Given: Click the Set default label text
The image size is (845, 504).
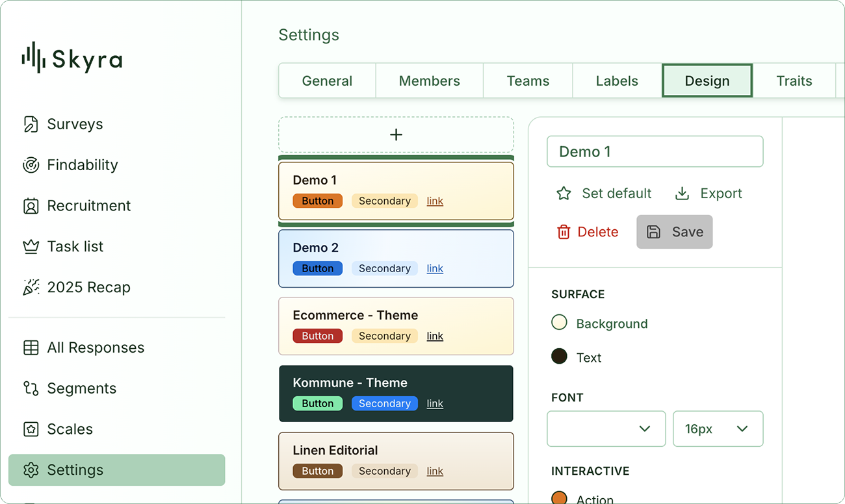Looking at the screenshot, I should [617, 194].
